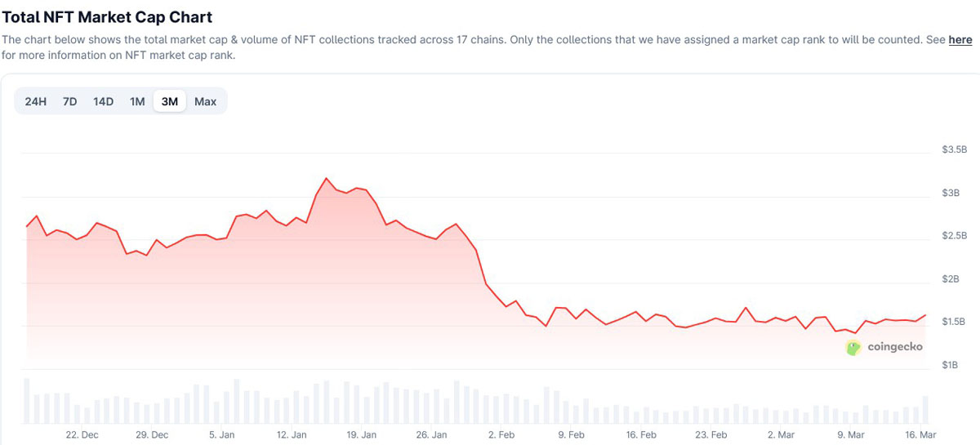Click the chart's highest peak in mid-January
980x445 pixels.
click(327, 178)
